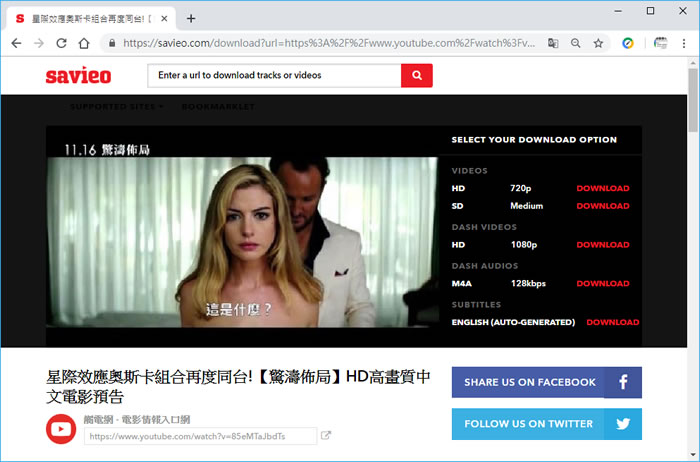
Task: Reload the current page
Action: 61,43
